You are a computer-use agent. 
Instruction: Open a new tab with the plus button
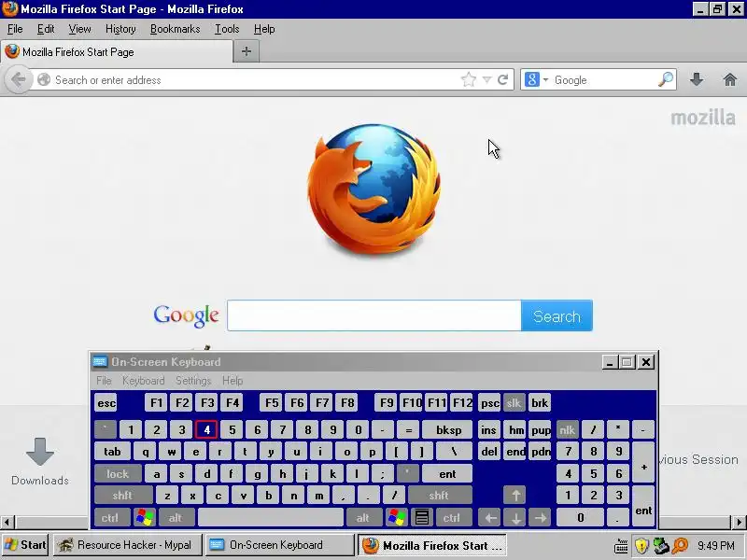[x=247, y=51]
